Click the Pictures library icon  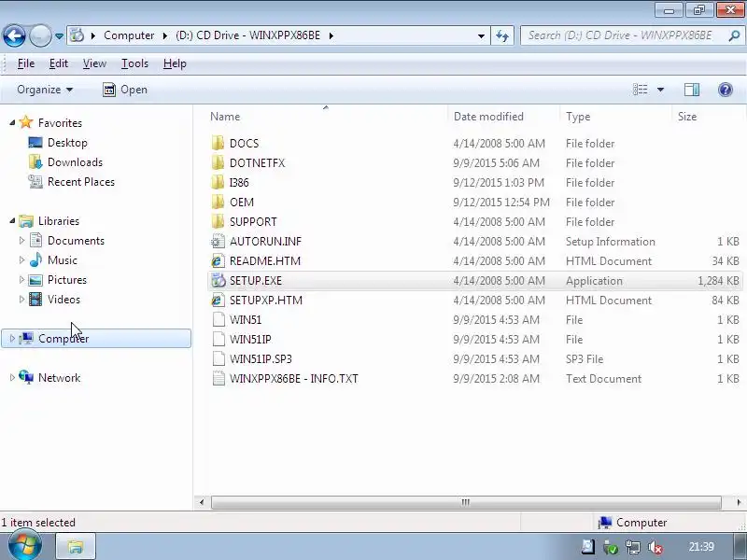[35, 279]
